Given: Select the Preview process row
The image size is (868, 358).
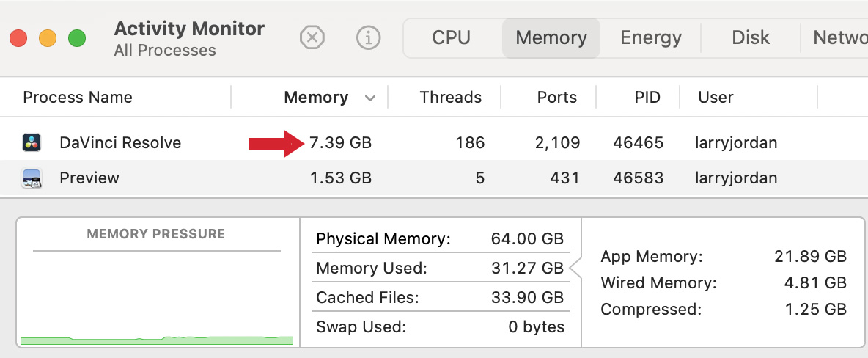Looking at the screenshot, I should click(x=440, y=178).
